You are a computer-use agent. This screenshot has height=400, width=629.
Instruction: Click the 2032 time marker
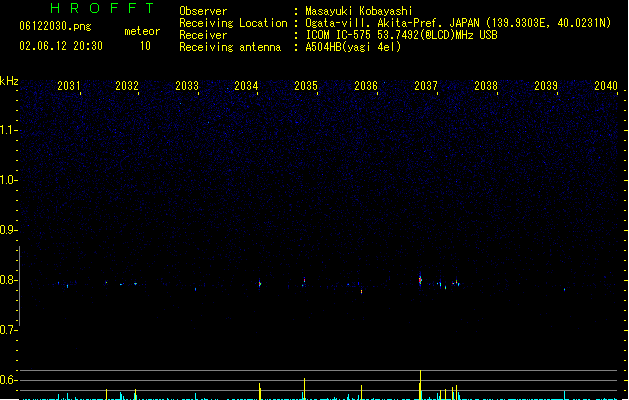(x=127, y=86)
